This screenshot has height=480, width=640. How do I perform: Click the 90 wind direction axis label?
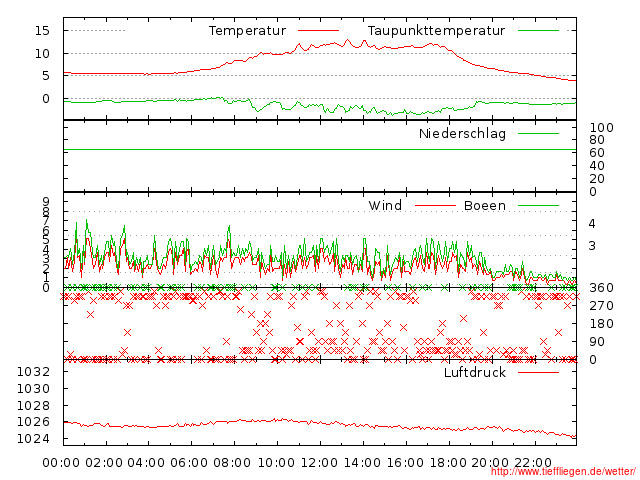click(597, 342)
